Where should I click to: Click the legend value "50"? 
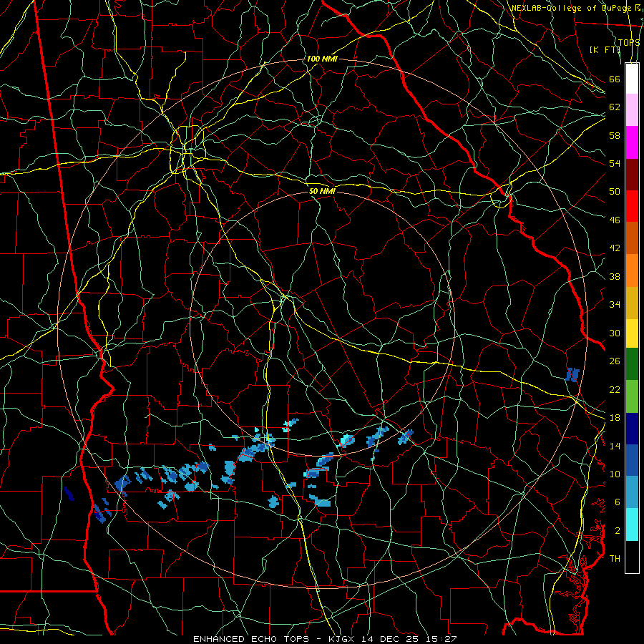[x=615, y=192]
